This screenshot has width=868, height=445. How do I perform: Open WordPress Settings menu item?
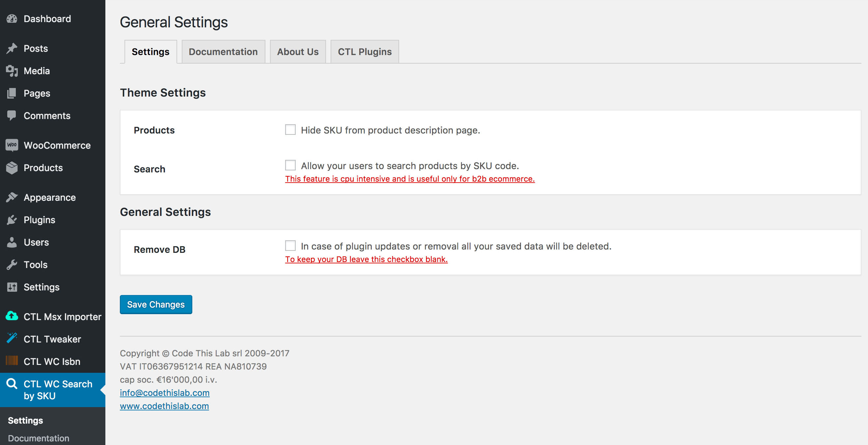click(x=53, y=287)
